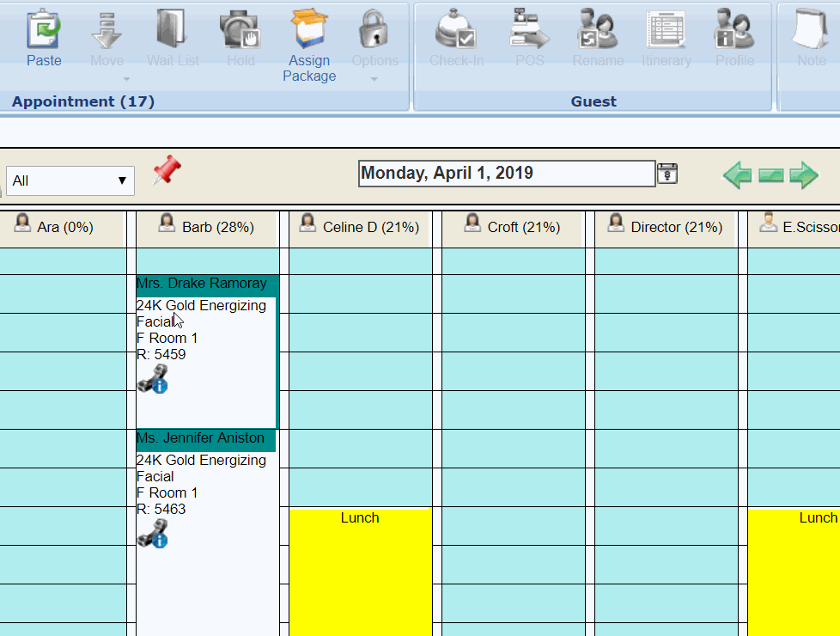The width and height of the screenshot is (840, 636).
Task: Click F Room 1 in Jennifer Aniston appointment
Action: pos(167,492)
